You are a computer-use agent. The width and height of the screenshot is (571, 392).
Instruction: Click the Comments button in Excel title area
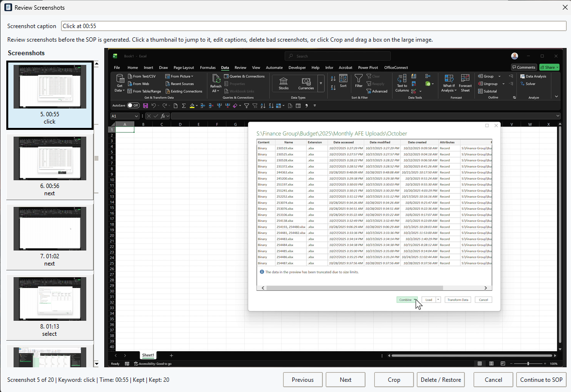[523, 67]
